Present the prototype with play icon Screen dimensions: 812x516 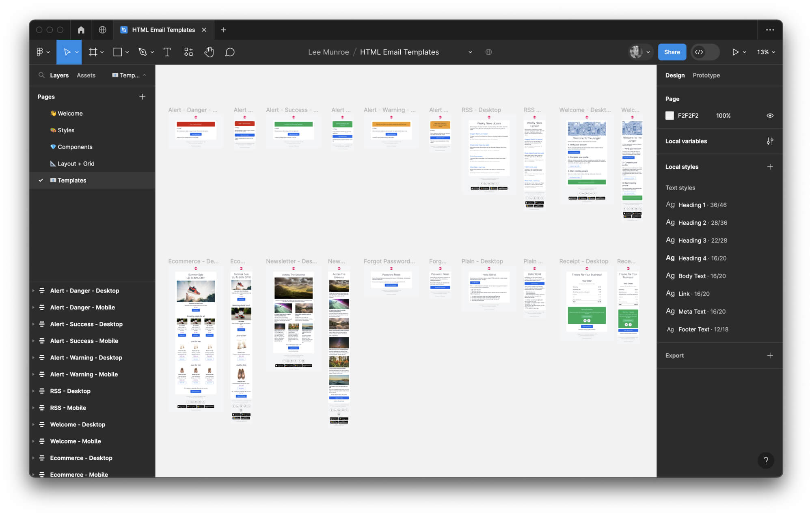(735, 52)
